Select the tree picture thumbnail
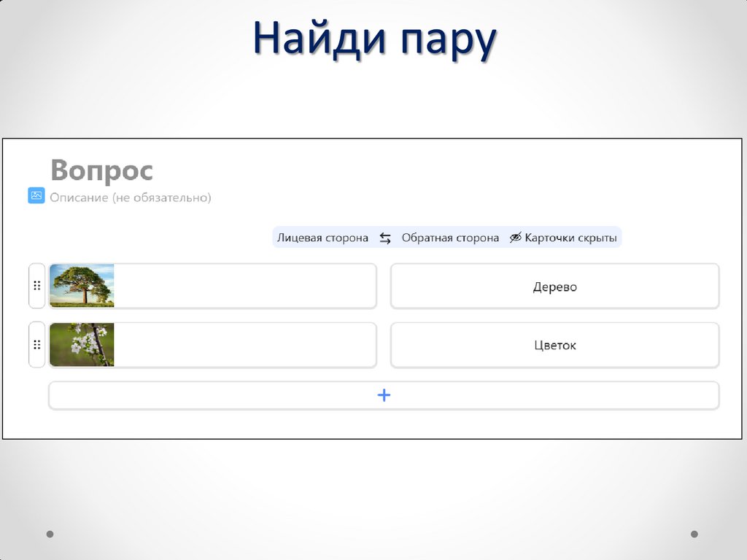 pos(82,286)
